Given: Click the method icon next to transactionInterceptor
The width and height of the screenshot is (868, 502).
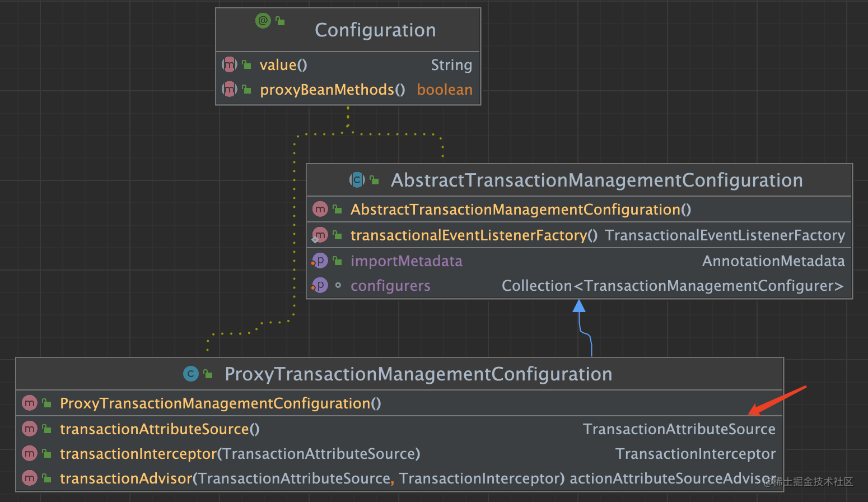Looking at the screenshot, I should (29, 453).
